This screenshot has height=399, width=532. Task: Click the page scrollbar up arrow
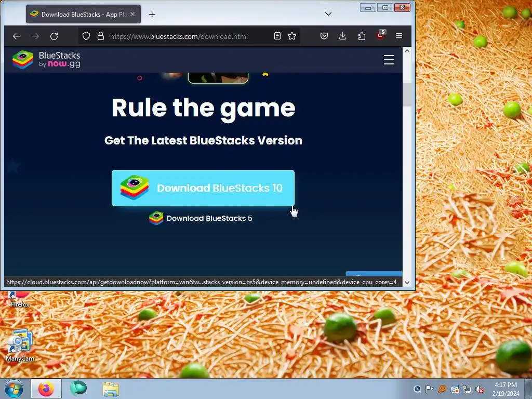point(407,51)
